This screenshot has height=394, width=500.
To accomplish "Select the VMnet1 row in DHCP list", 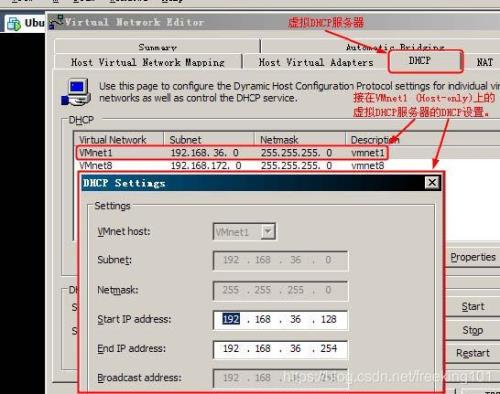I will (232, 153).
